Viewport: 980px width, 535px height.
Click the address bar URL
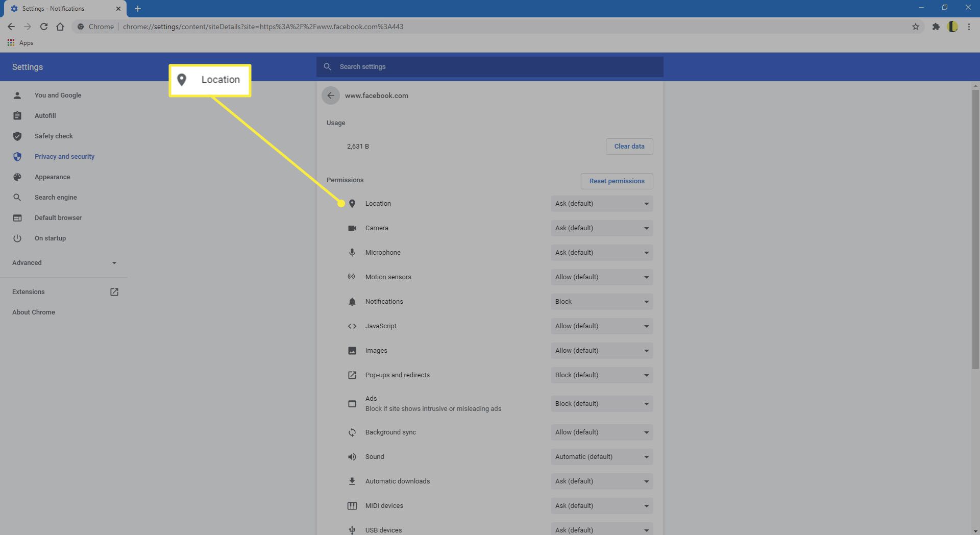point(263,27)
